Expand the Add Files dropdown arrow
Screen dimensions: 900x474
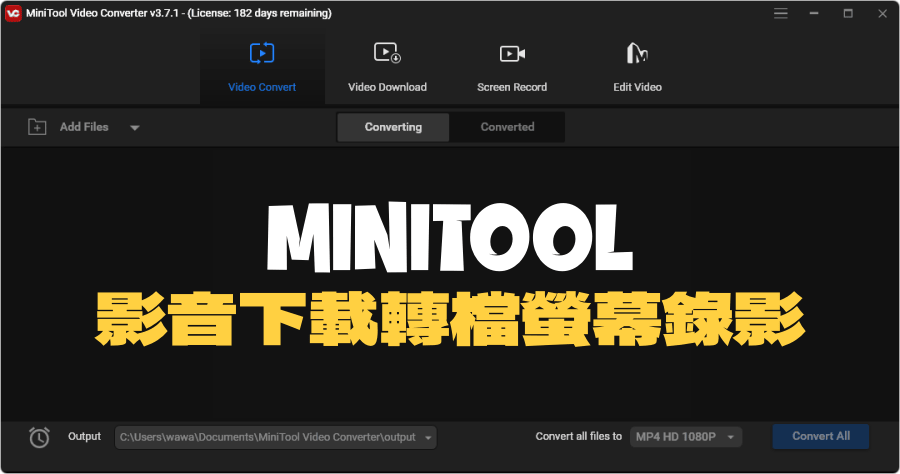click(134, 127)
